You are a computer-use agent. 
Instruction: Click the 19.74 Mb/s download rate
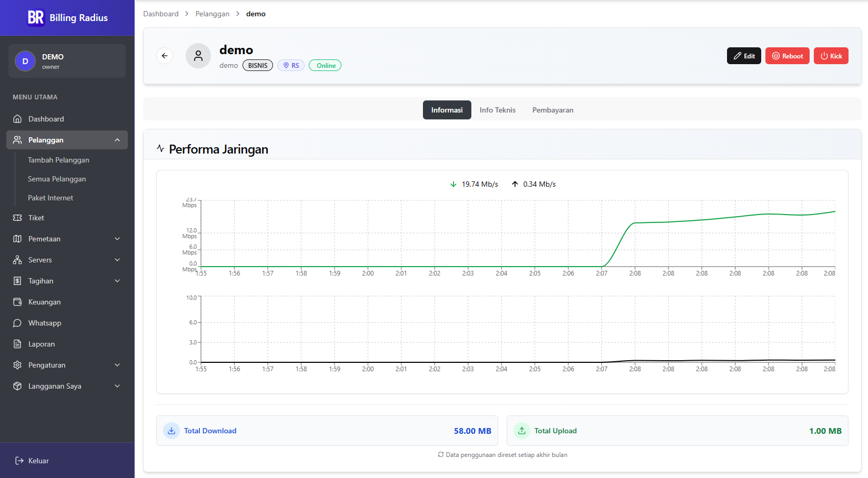(480, 184)
